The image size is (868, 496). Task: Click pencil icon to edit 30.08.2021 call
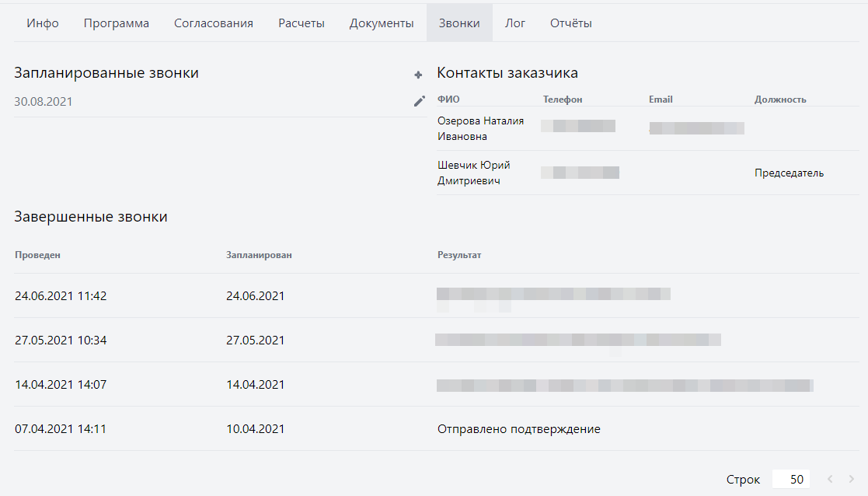click(419, 101)
